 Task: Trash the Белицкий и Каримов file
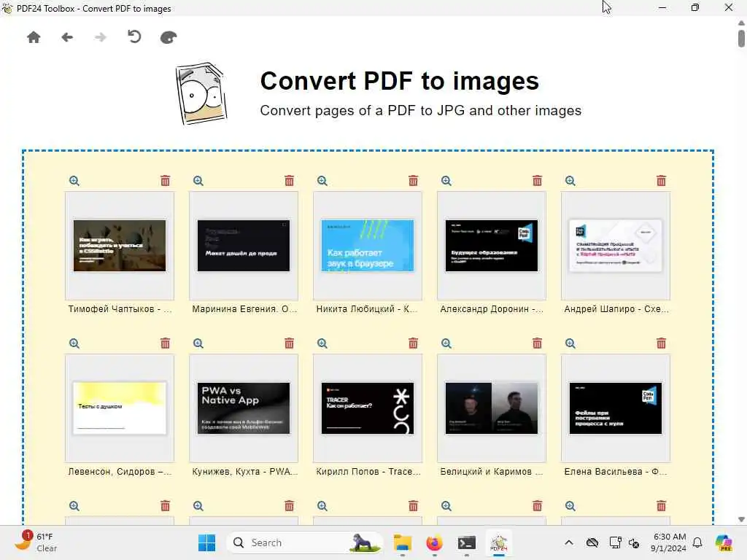(x=538, y=343)
